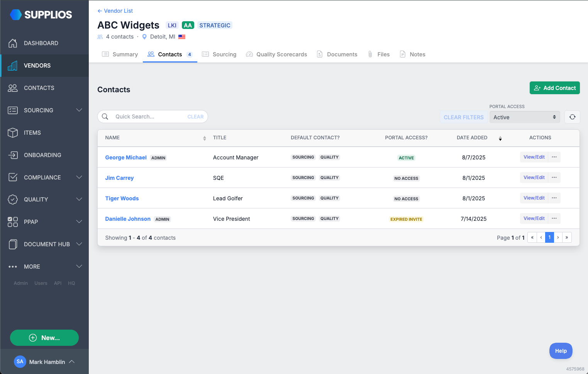Click Clear Filters button
This screenshot has height=374, width=588.
463,117
